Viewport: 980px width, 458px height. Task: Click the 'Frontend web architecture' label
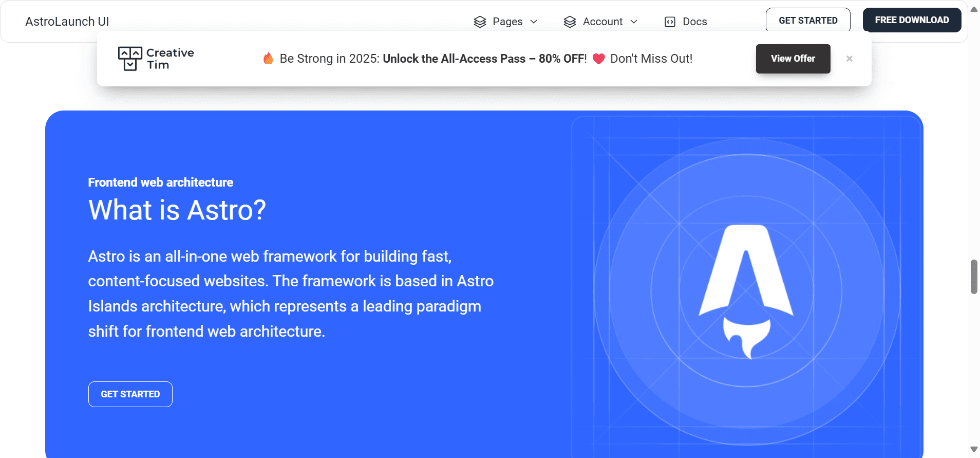[161, 182]
